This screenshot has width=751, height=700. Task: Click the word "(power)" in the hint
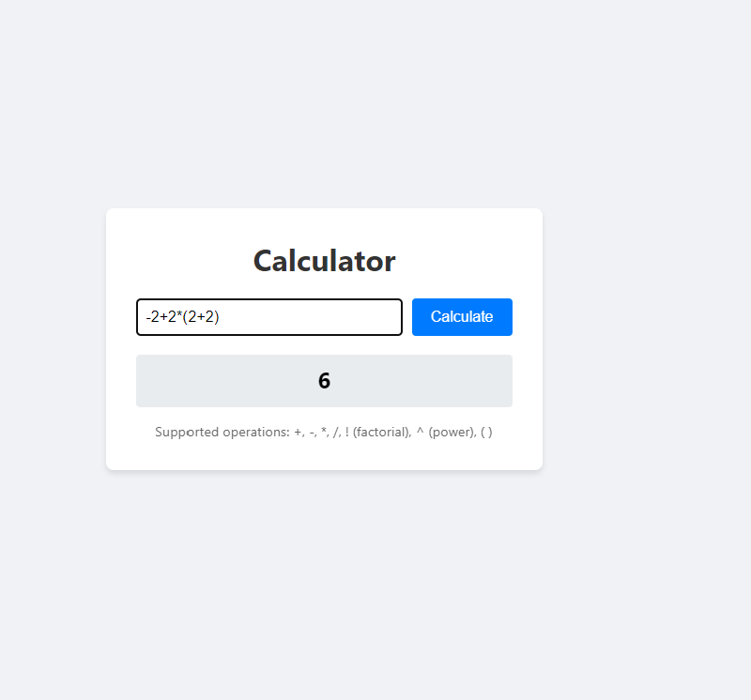(x=451, y=433)
